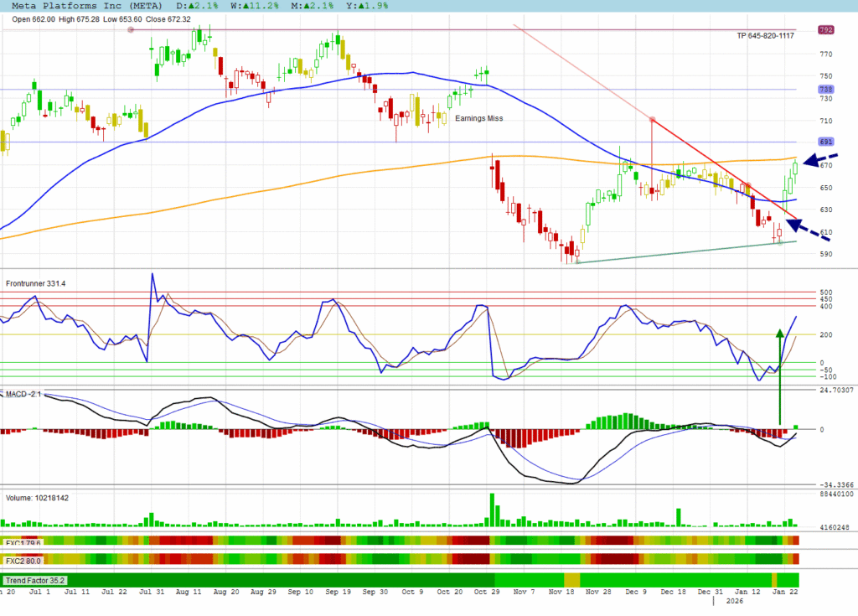The width and height of the screenshot is (858, 616).
Task: Click the upper dashed blue arrow by the orange average
Action: click(824, 159)
